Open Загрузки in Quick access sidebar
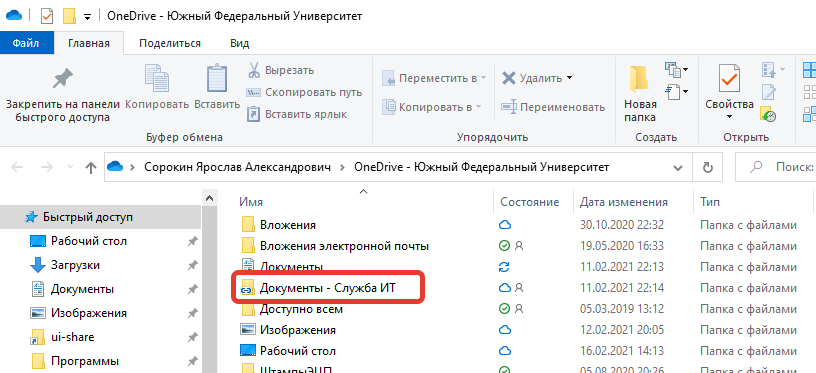The height and width of the screenshot is (373, 816). click(x=75, y=265)
